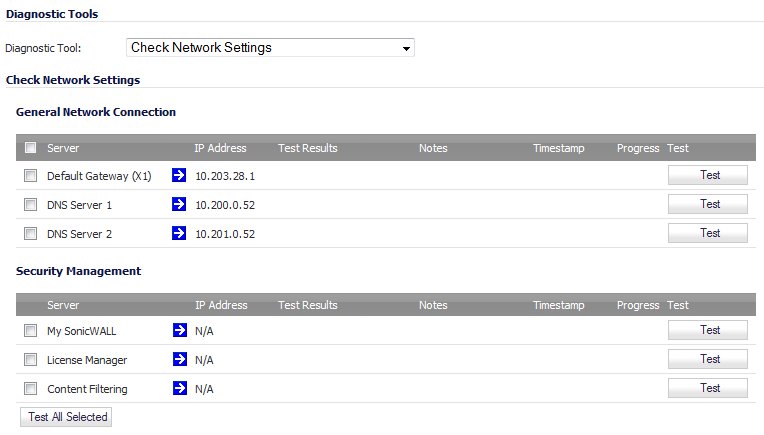Run Test for My SonicWALL row
764x435 pixels.
point(707,330)
